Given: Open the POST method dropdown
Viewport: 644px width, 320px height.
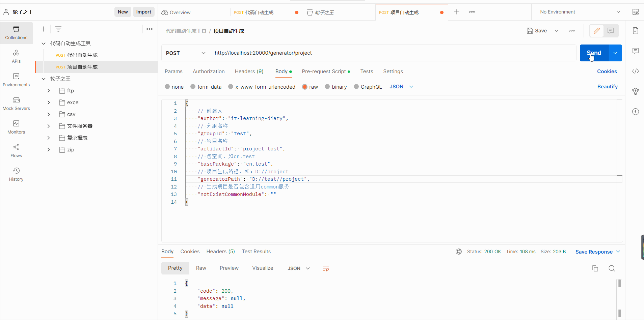Looking at the screenshot, I should pyautogui.click(x=186, y=53).
